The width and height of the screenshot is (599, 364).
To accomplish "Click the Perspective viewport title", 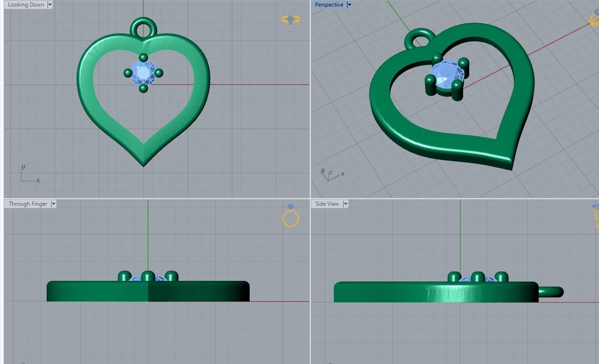I will click(x=329, y=5).
